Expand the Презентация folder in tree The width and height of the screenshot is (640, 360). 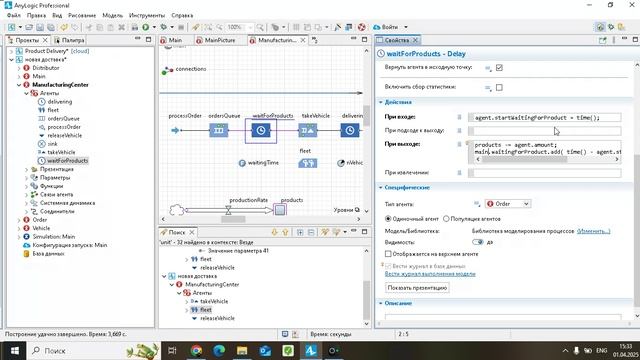27,169
